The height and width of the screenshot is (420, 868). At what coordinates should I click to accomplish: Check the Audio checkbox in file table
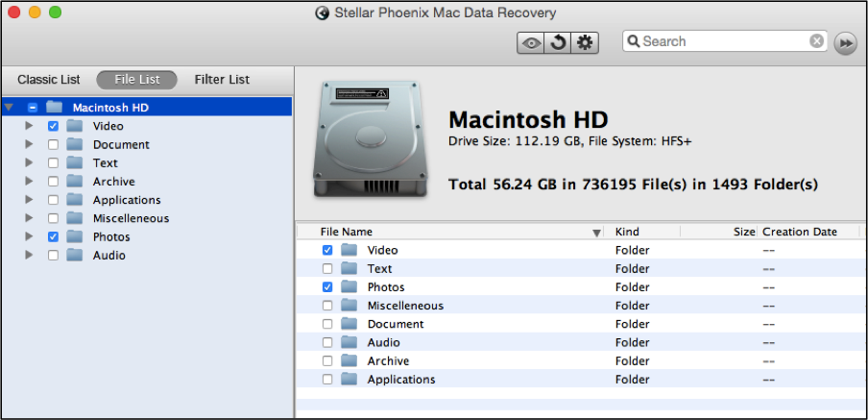coord(327,342)
